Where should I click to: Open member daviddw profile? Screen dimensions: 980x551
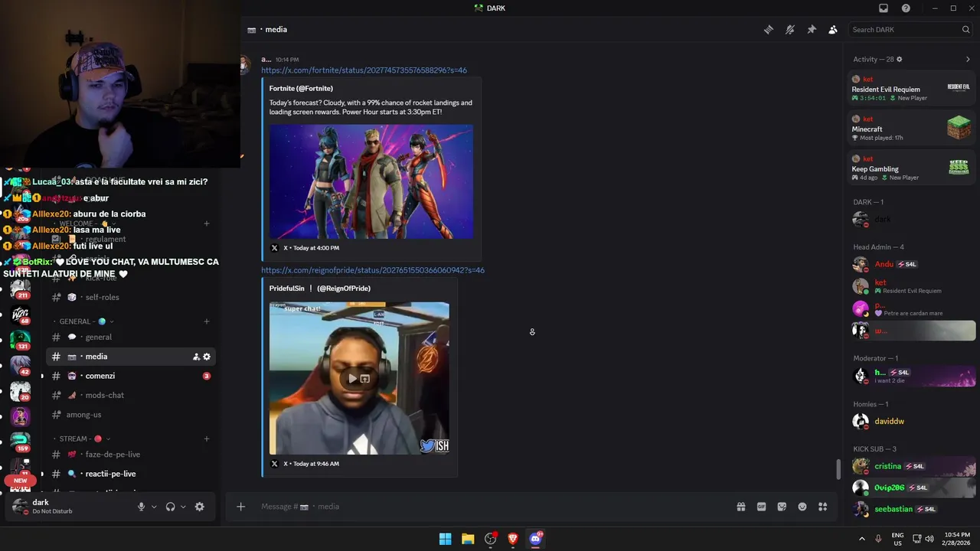click(911, 421)
